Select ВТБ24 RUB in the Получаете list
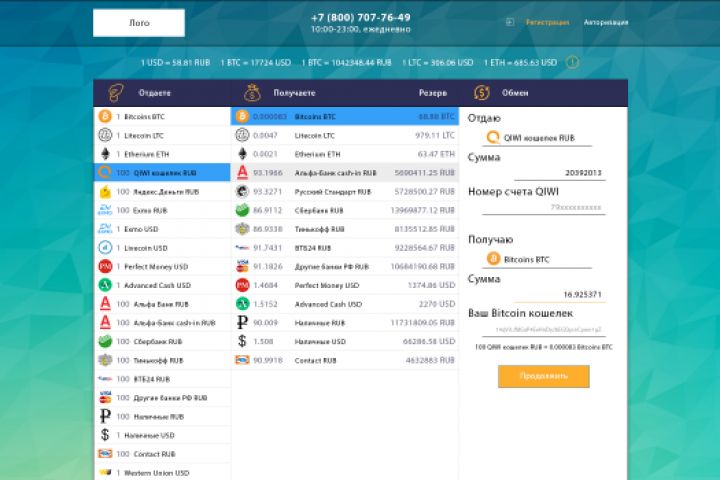This screenshot has width=720, height=480. (x=344, y=248)
